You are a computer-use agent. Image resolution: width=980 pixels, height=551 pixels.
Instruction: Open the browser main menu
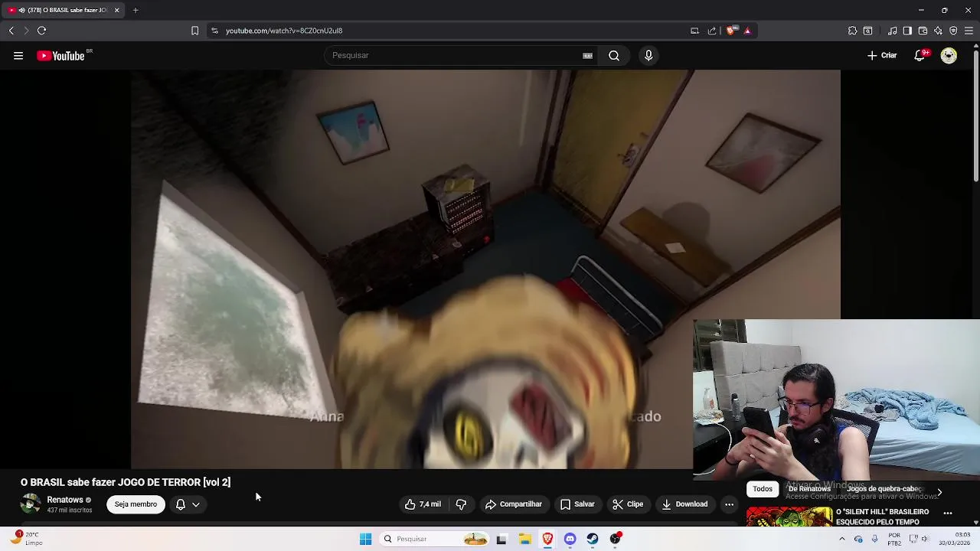pos(969,31)
